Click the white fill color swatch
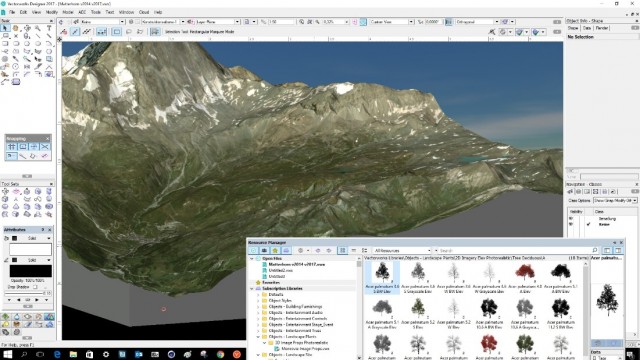This screenshot has height=360, width=640. 31,249
